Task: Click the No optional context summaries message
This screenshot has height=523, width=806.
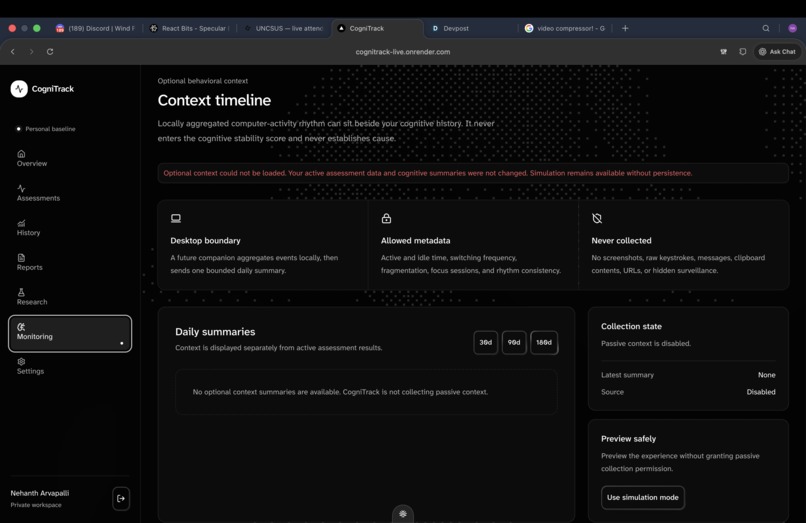Action: tap(340, 392)
